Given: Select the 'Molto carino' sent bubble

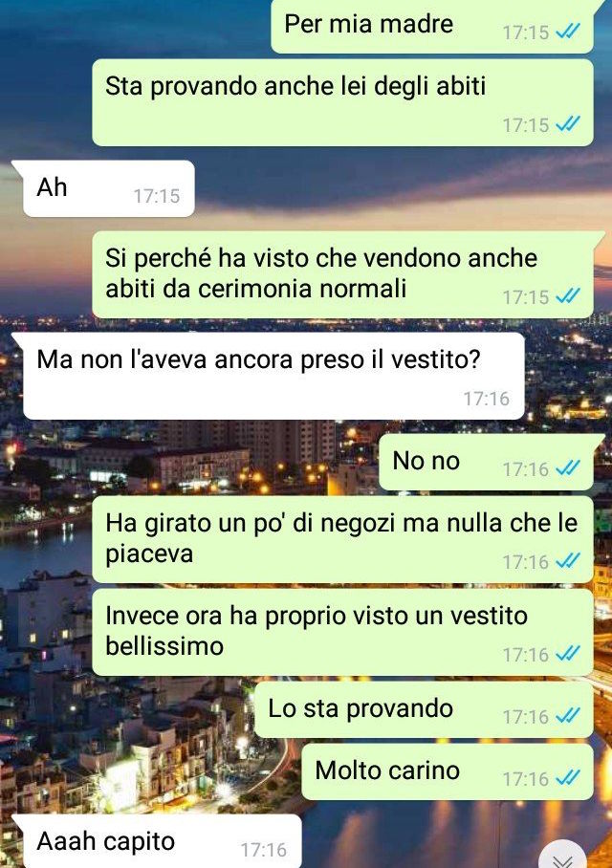Looking at the screenshot, I should (448, 771).
